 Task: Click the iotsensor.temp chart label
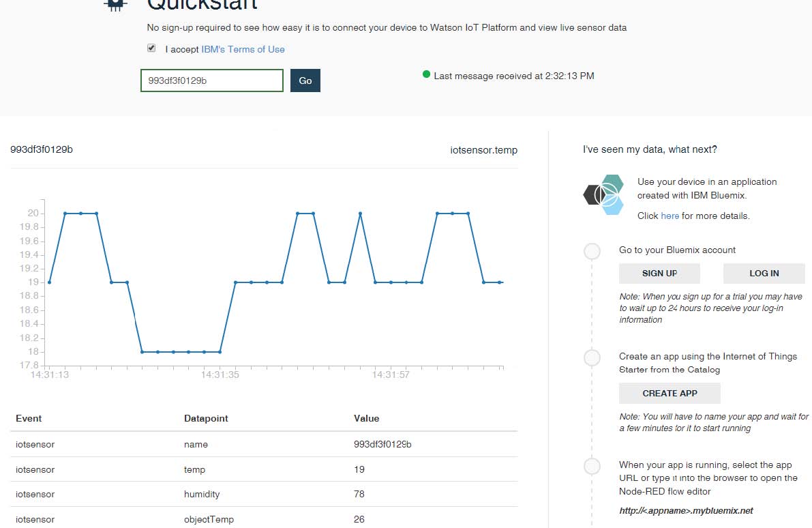[483, 150]
